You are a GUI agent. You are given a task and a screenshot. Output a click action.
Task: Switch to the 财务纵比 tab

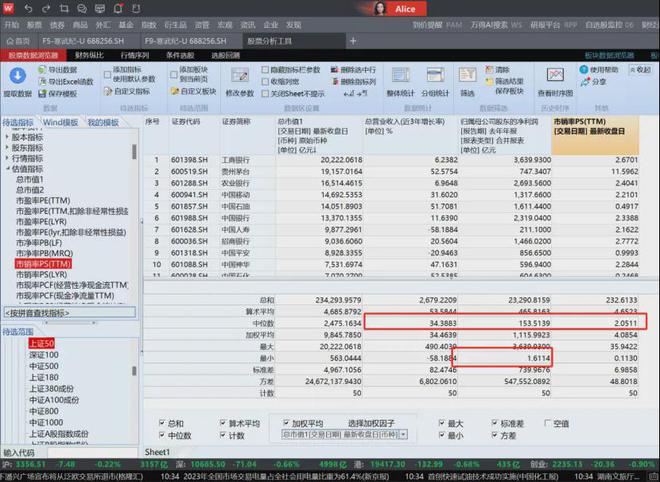click(x=90, y=54)
